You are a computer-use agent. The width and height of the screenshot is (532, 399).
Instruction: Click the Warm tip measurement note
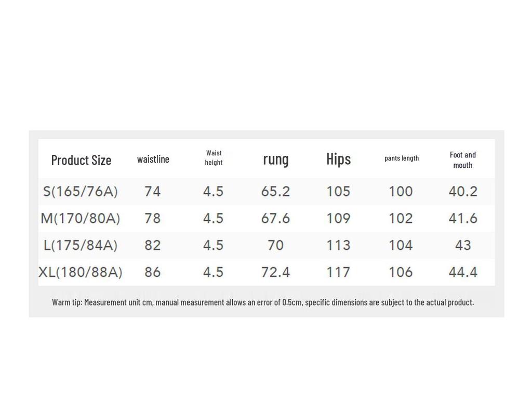tap(263, 302)
